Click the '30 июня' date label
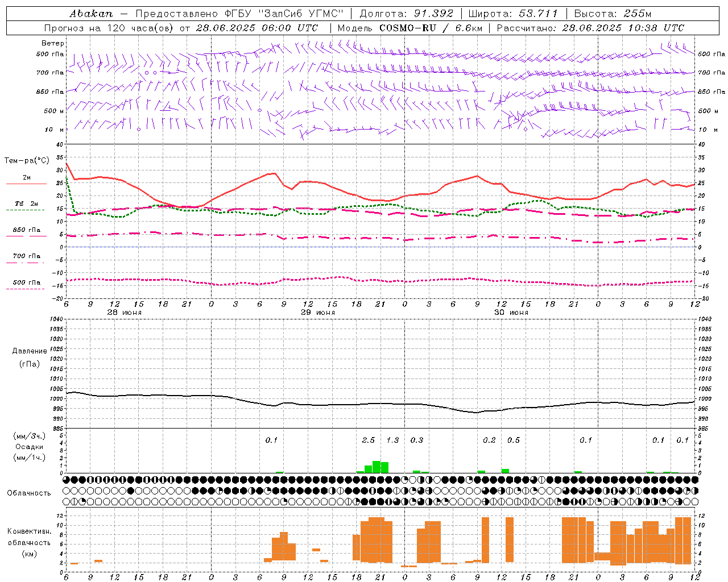Viewport: 728px width, 582px height. click(511, 313)
